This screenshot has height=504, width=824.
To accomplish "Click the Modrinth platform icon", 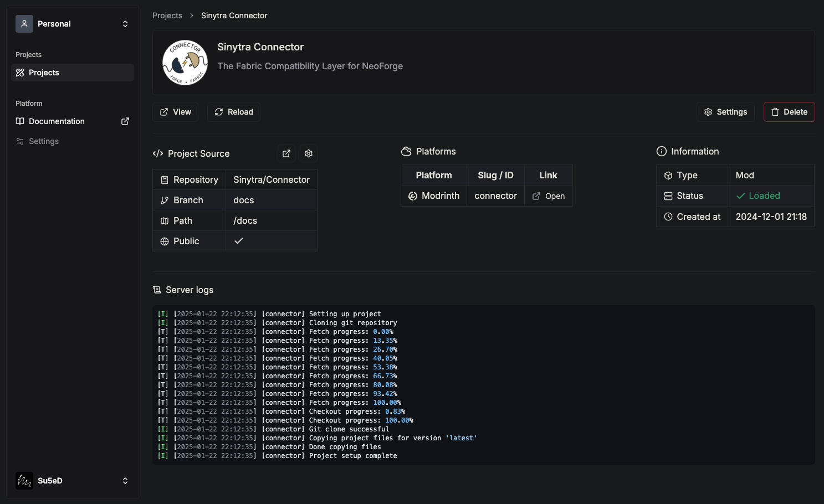I will [413, 196].
